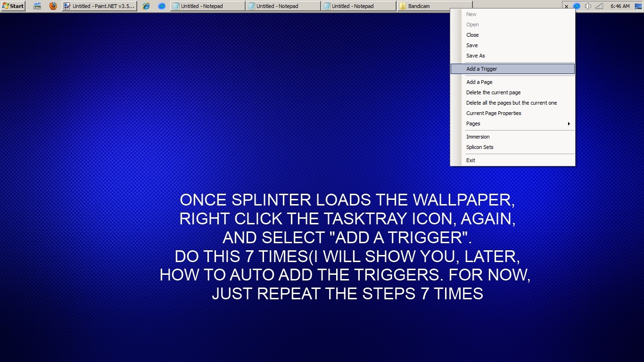Choose "Save As" from the context menu

475,56
